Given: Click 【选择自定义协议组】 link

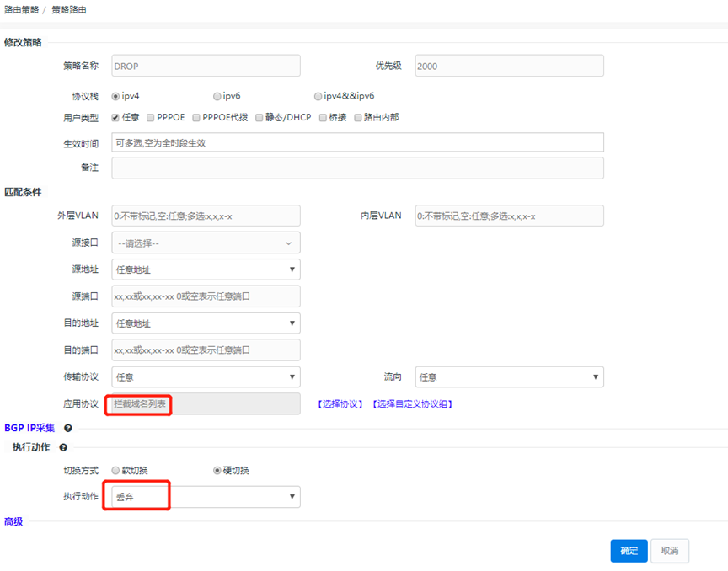Looking at the screenshot, I should point(413,404).
